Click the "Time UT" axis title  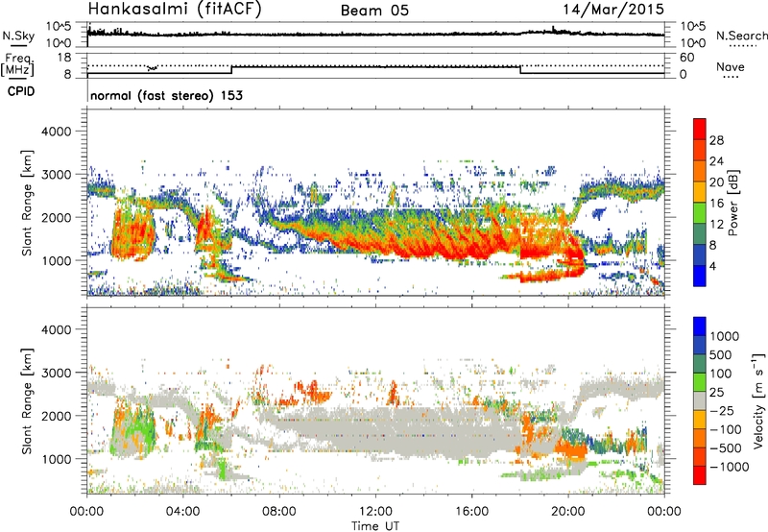coord(375,526)
